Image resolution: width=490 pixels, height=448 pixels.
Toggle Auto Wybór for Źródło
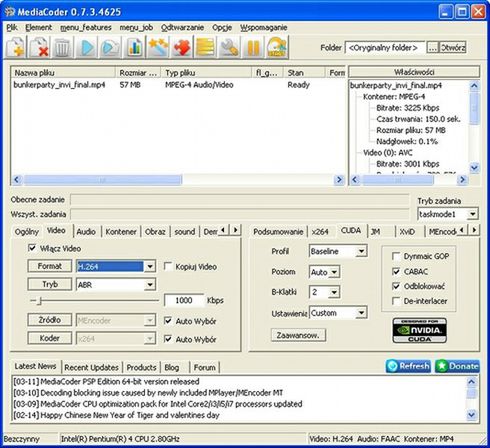tap(168, 321)
